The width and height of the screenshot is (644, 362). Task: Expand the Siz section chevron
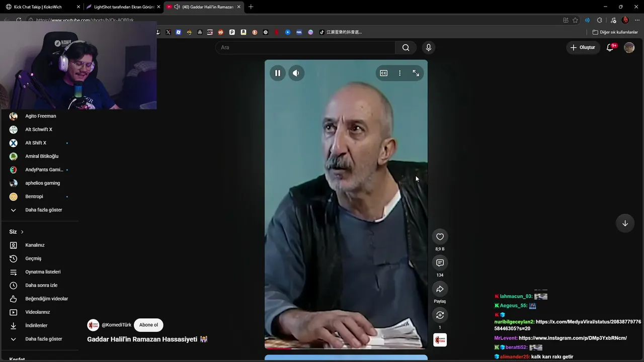(x=22, y=232)
